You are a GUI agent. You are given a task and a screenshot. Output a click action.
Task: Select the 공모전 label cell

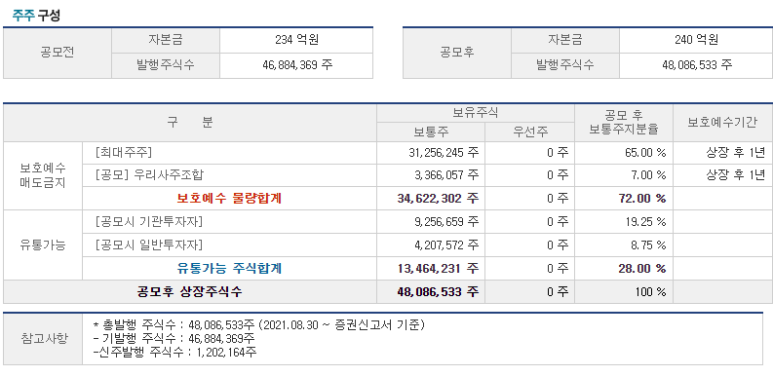coord(57,53)
